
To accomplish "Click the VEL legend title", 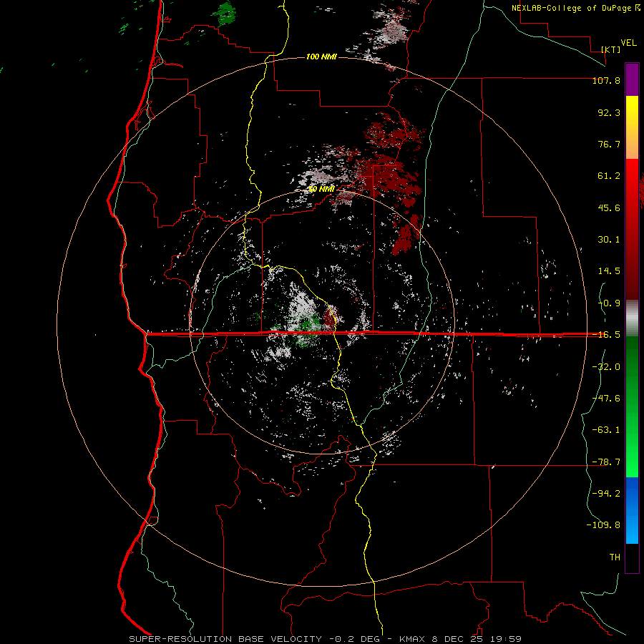I will [x=628, y=43].
